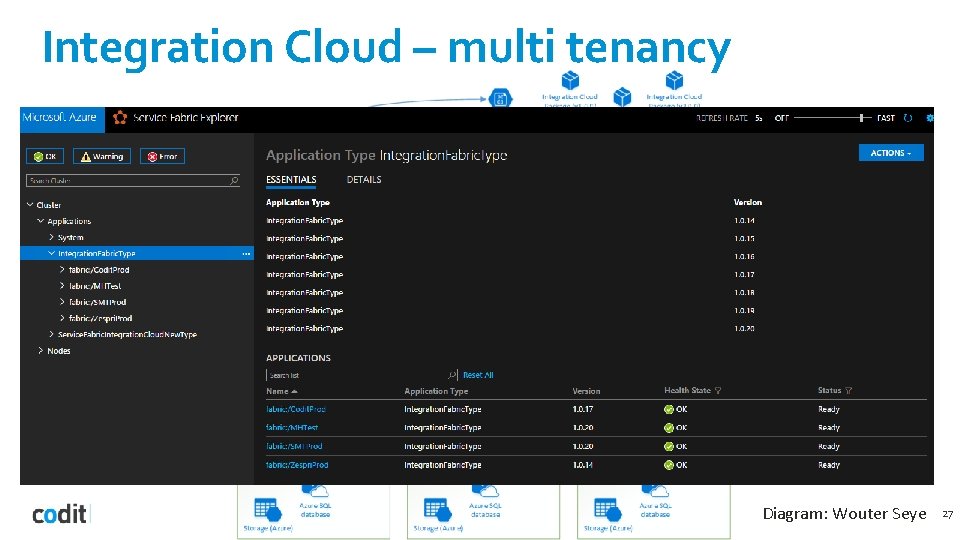The width and height of the screenshot is (960, 540).
Task: Sort by the Application Type column header
Action: [436, 391]
